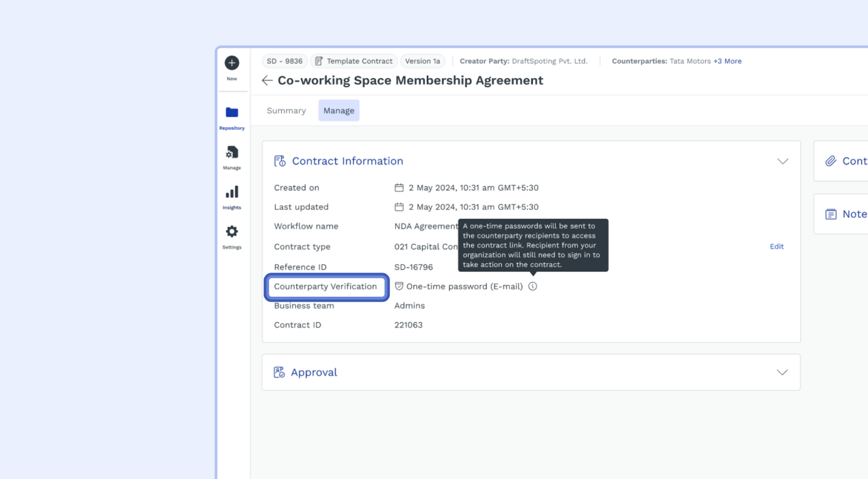Click the Edit link for Contract type

(x=777, y=246)
